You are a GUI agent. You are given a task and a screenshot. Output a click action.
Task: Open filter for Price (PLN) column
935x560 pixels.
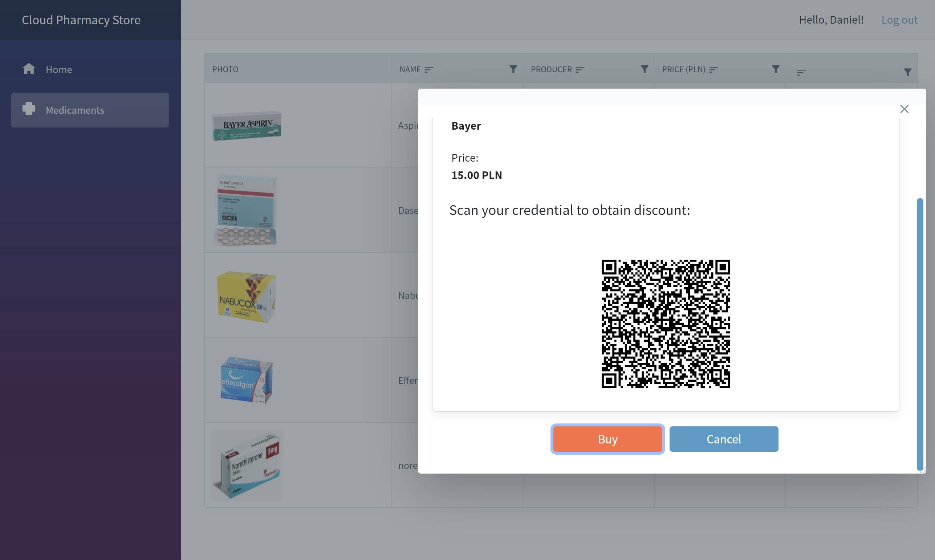pos(775,69)
